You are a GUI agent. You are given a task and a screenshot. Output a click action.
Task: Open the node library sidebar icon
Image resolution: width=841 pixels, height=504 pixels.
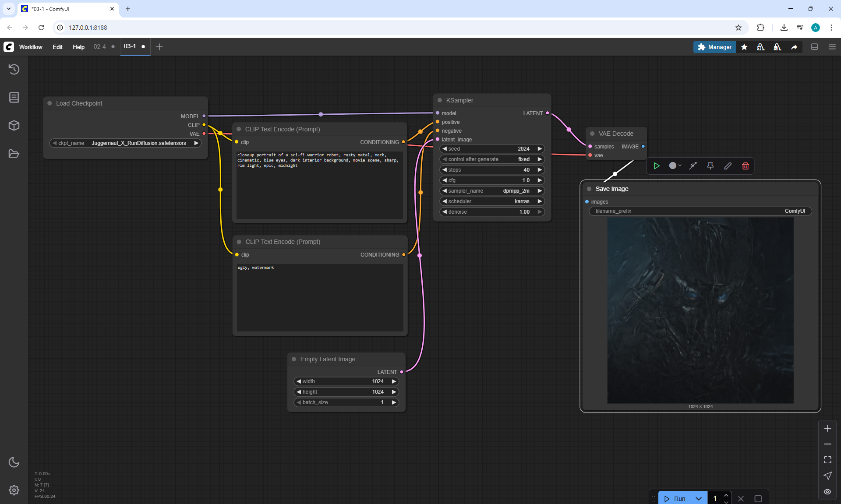[x=14, y=97]
